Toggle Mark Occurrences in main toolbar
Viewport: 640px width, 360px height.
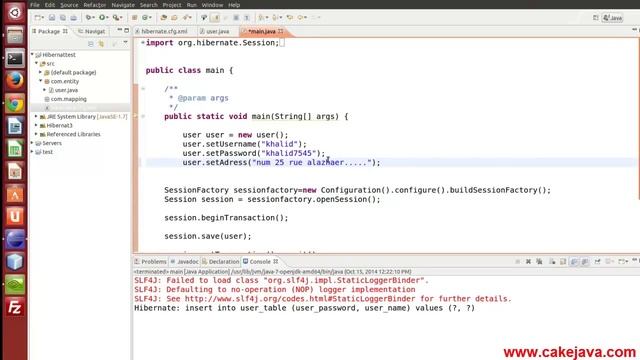coord(215,18)
